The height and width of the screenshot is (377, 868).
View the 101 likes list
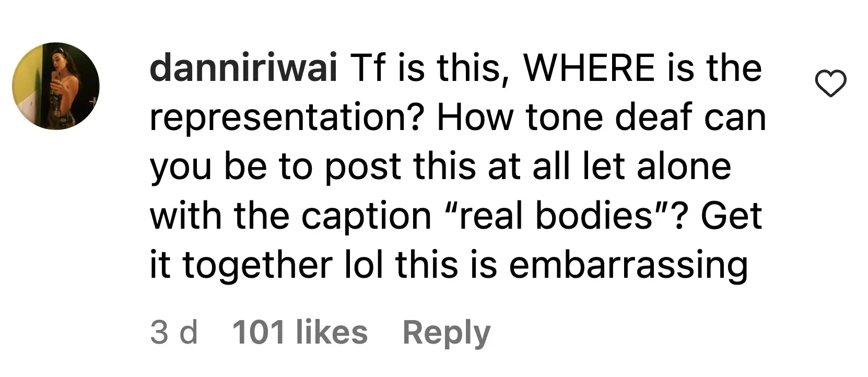tap(300, 332)
